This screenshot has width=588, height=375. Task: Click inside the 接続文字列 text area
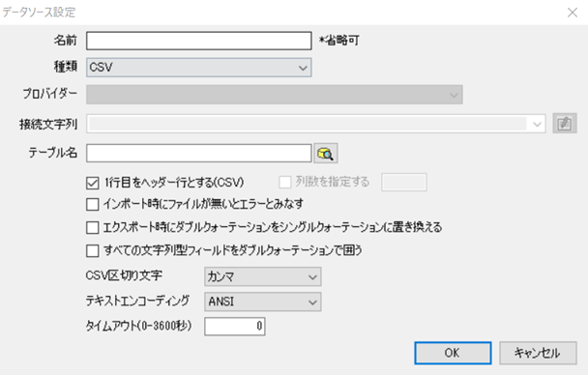coord(308,124)
